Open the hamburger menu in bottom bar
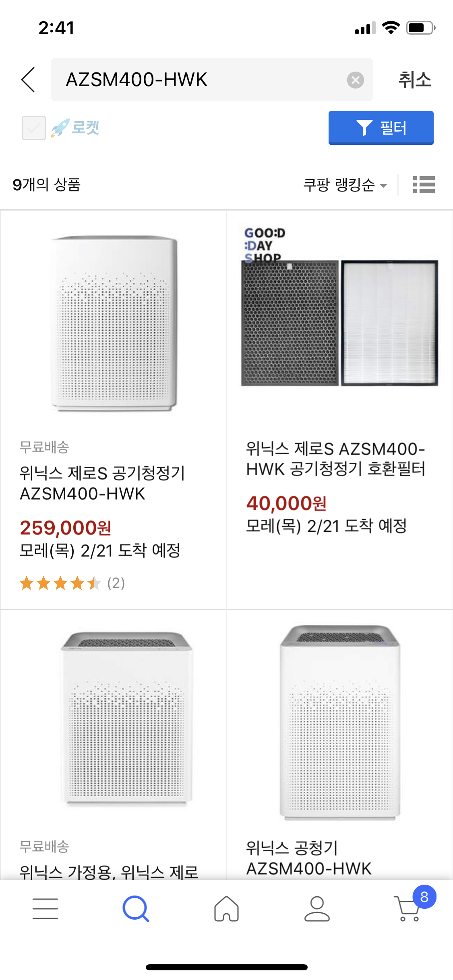This screenshot has width=453, height=980. tap(46, 908)
